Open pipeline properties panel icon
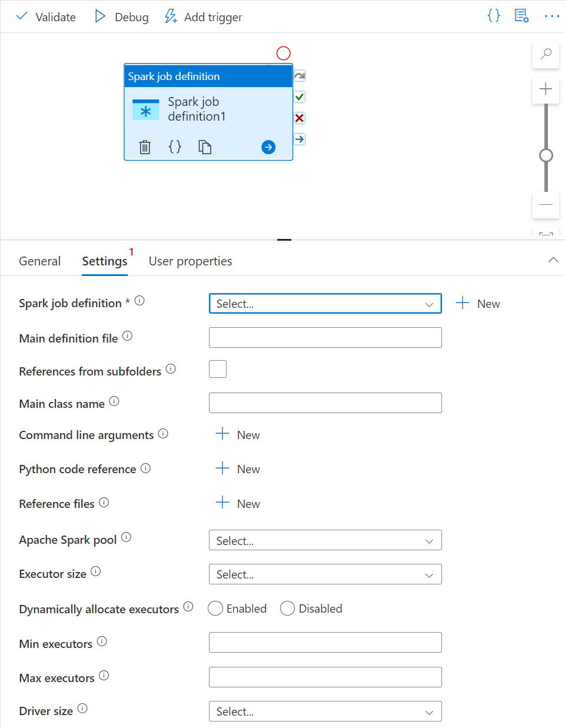 (x=521, y=16)
